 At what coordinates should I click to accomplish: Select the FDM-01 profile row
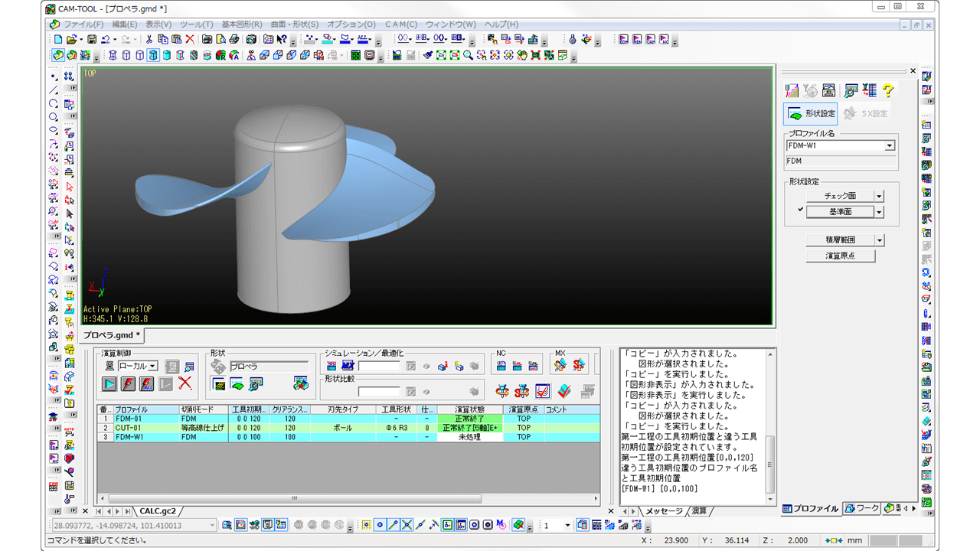pos(348,419)
